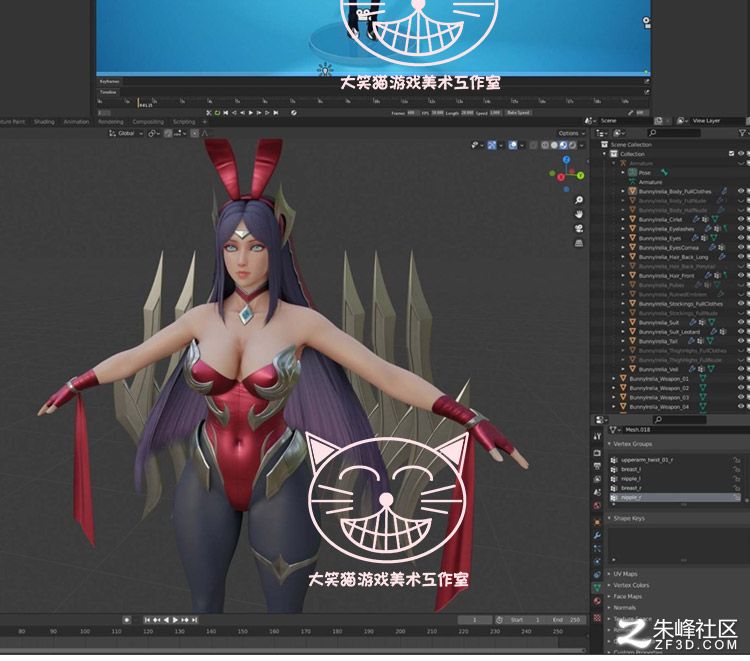Open the Tool properties tab
Viewport: 750px width, 661px height.
(597, 436)
